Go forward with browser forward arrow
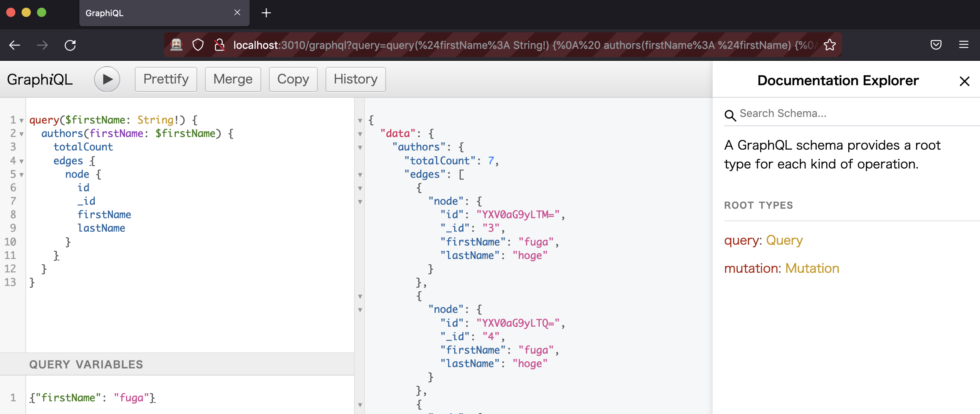This screenshot has width=980, height=414. 42,45
